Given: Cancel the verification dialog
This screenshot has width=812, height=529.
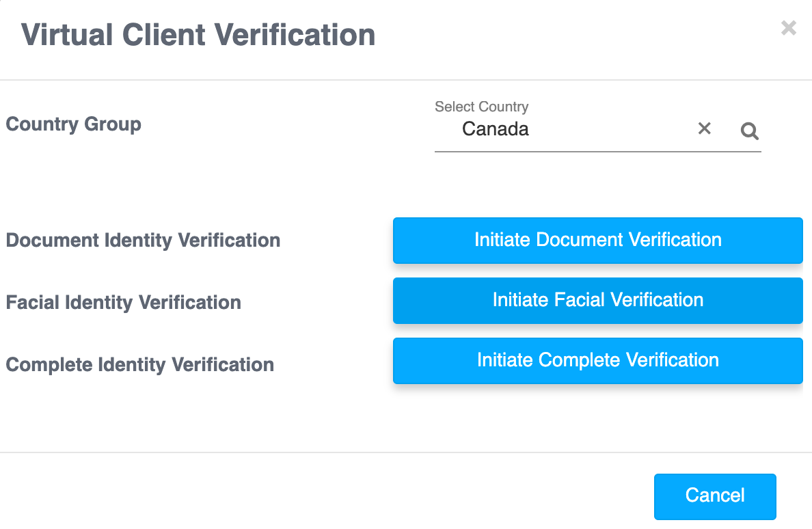Looking at the screenshot, I should [714, 496].
